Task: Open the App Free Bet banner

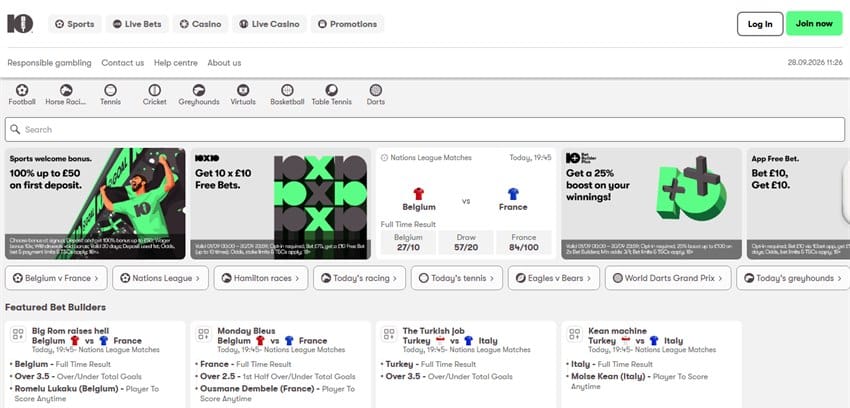Action: (x=799, y=204)
